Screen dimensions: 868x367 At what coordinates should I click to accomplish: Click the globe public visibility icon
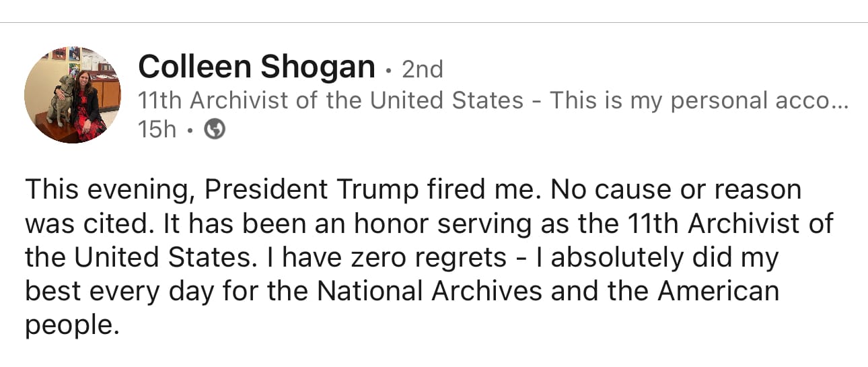pos(214,129)
